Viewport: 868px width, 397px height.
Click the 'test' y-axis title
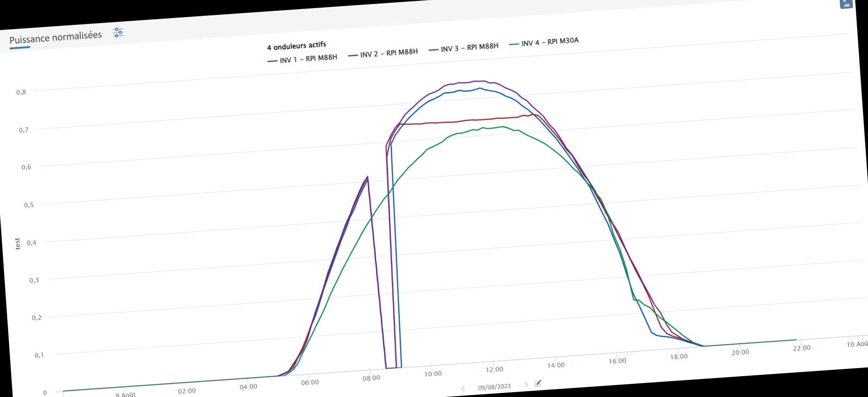tap(18, 244)
